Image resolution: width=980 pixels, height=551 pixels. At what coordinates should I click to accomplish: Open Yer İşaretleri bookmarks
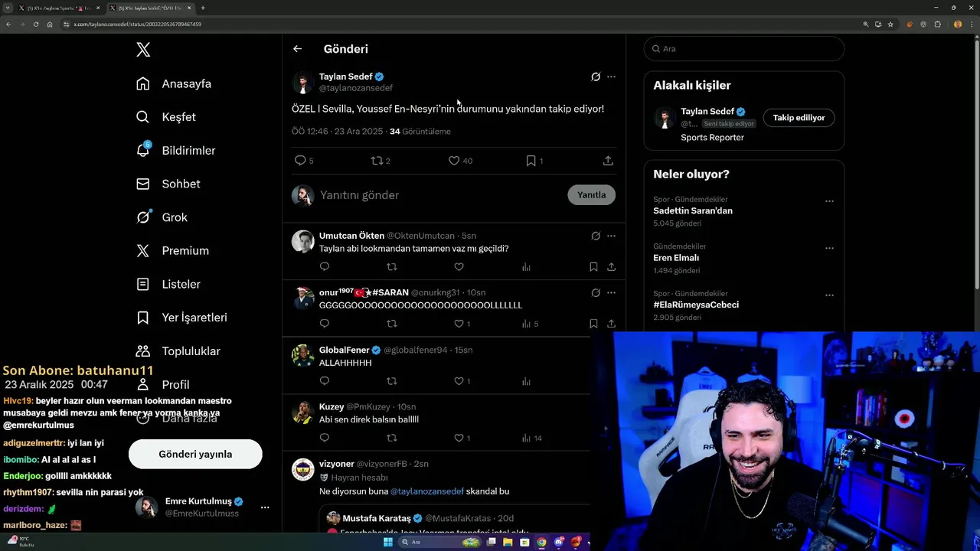[x=181, y=318]
